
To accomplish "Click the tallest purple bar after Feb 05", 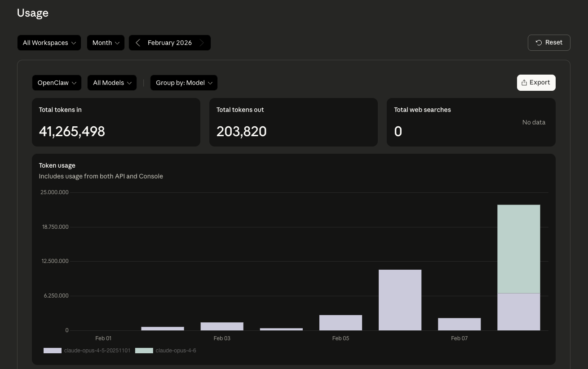I will click(x=400, y=300).
